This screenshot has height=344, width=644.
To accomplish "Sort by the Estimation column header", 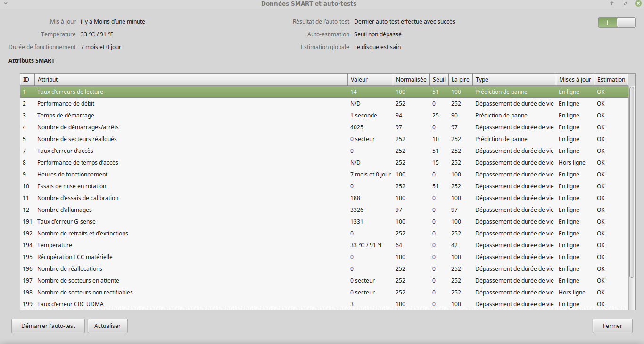I will click(611, 80).
